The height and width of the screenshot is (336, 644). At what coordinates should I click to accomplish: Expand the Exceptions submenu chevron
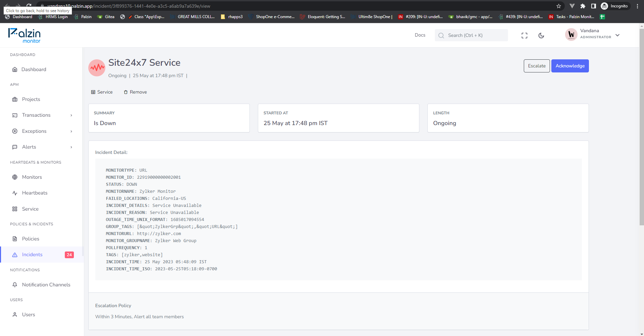(x=71, y=131)
